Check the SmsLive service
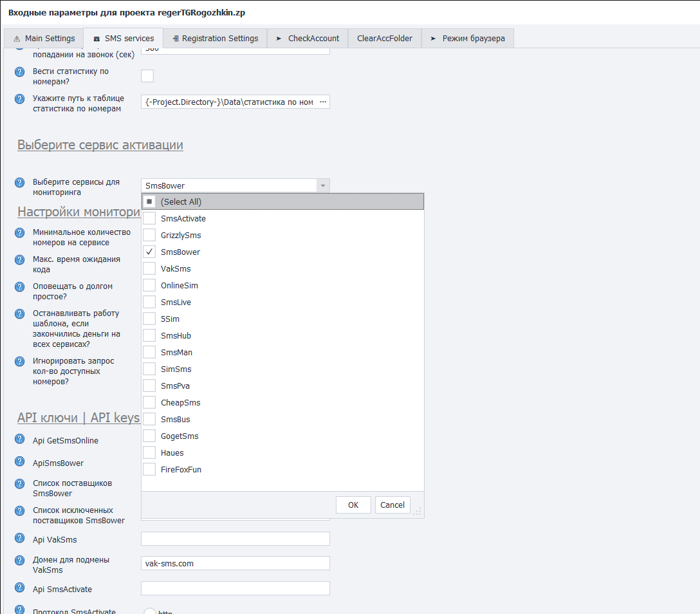700x614 pixels. point(149,302)
